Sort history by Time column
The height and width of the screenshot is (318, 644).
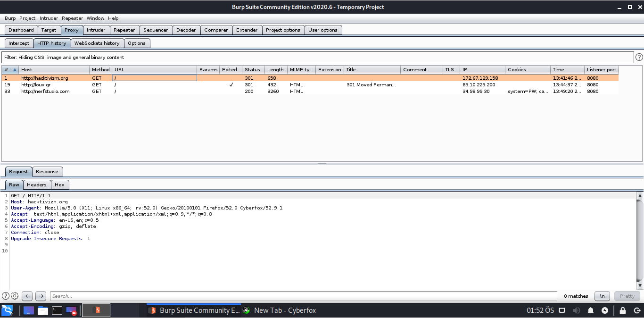click(x=567, y=69)
